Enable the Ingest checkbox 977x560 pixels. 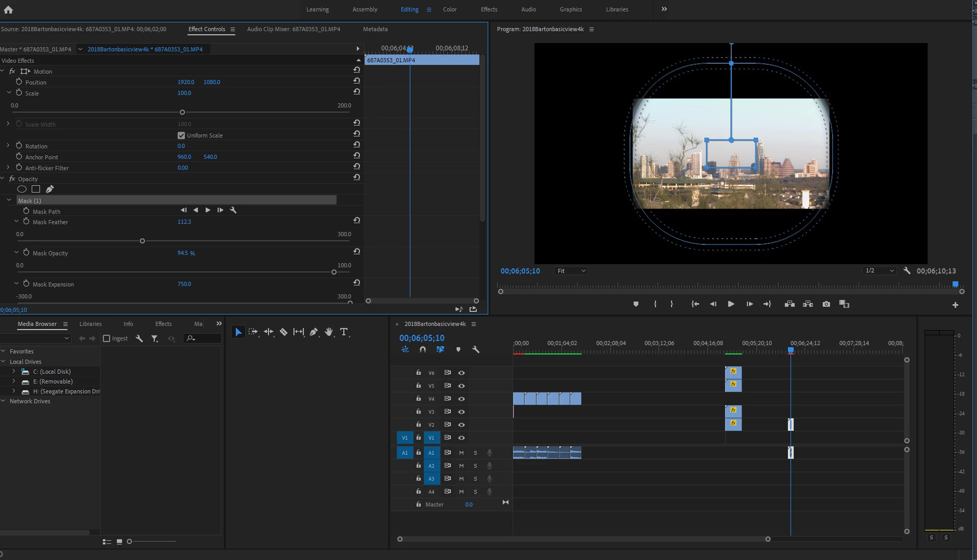106,338
